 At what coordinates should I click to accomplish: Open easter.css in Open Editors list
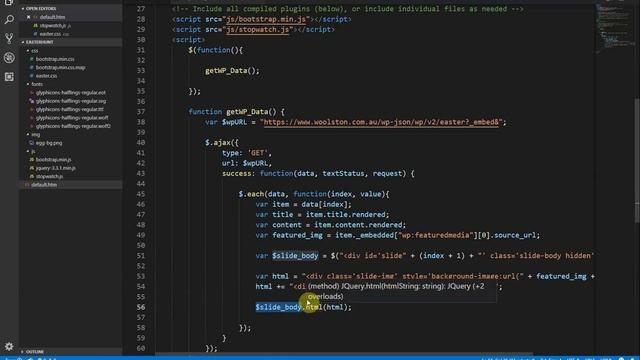click(51, 34)
